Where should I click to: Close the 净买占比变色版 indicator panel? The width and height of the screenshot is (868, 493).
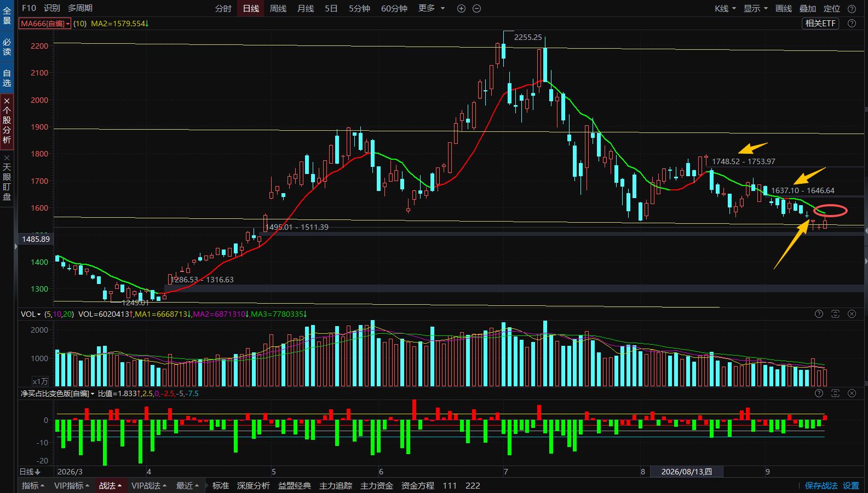click(x=852, y=393)
